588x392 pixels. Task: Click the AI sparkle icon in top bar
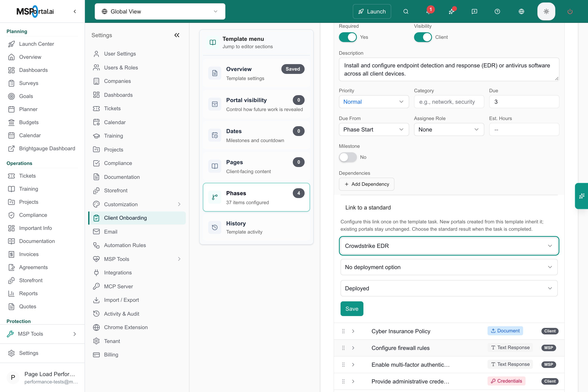pyautogui.click(x=451, y=11)
